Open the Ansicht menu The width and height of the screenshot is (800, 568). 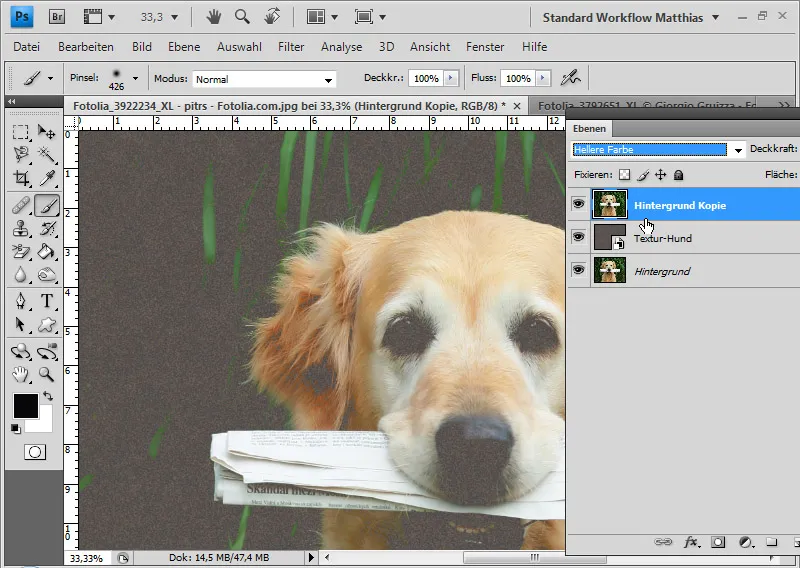[430, 47]
